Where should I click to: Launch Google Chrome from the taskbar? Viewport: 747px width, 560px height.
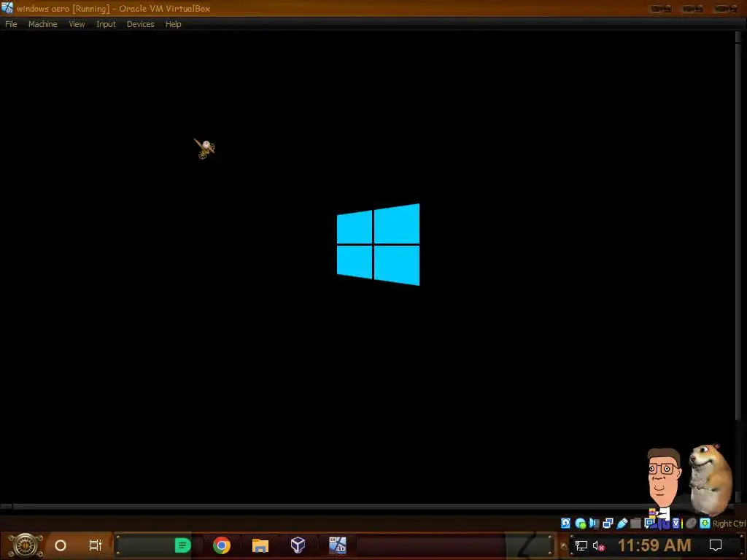click(222, 545)
